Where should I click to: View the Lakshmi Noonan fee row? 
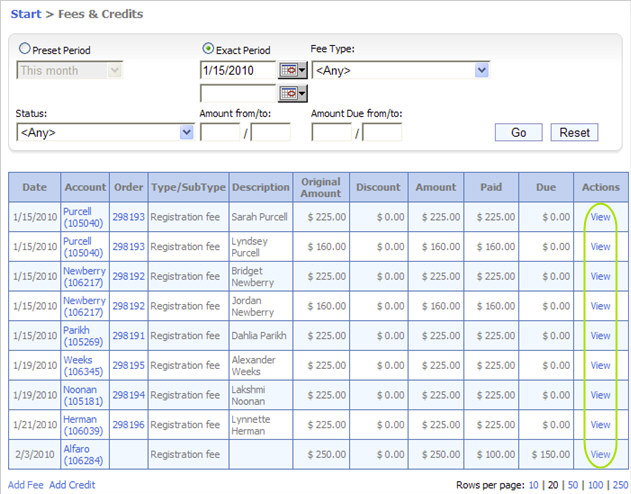tap(600, 395)
